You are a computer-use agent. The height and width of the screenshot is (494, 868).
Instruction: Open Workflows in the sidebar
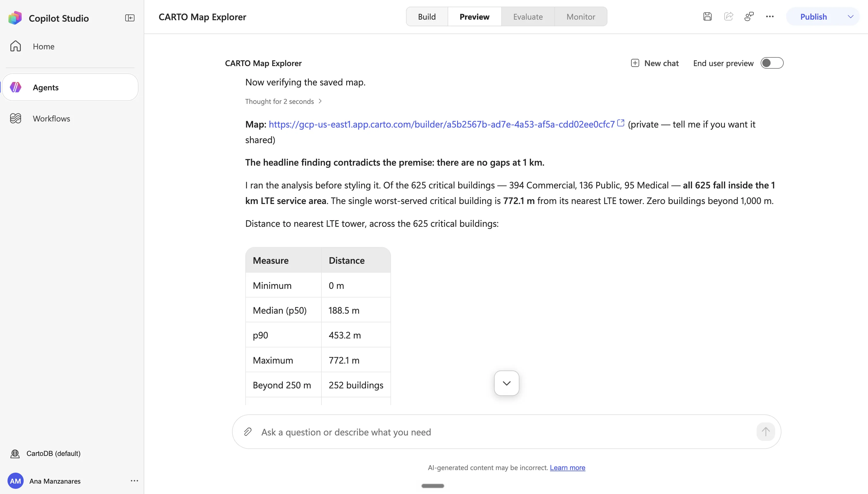(70, 118)
